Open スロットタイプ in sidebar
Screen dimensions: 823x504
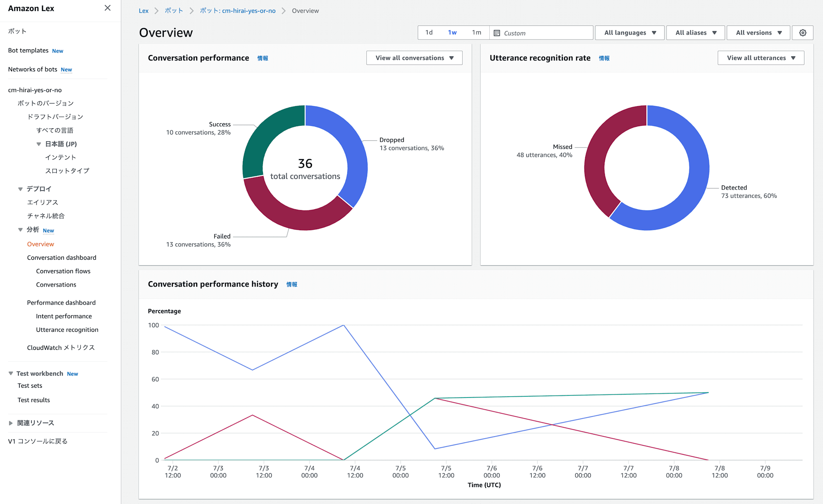(x=67, y=171)
